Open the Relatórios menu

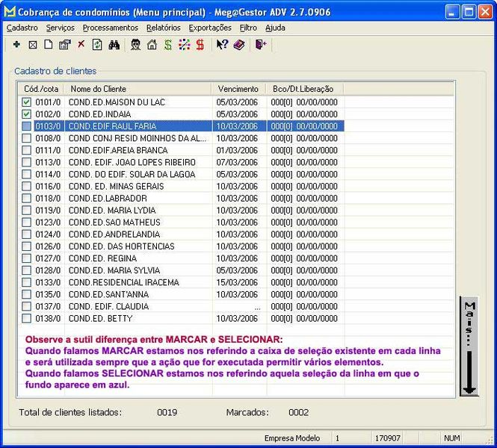click(163, 28)
